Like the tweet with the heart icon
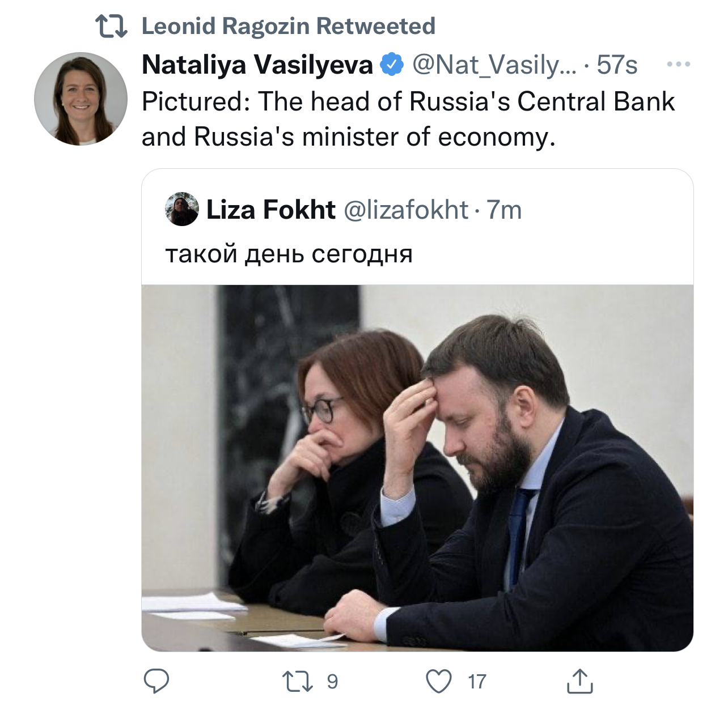 (438, 681)
